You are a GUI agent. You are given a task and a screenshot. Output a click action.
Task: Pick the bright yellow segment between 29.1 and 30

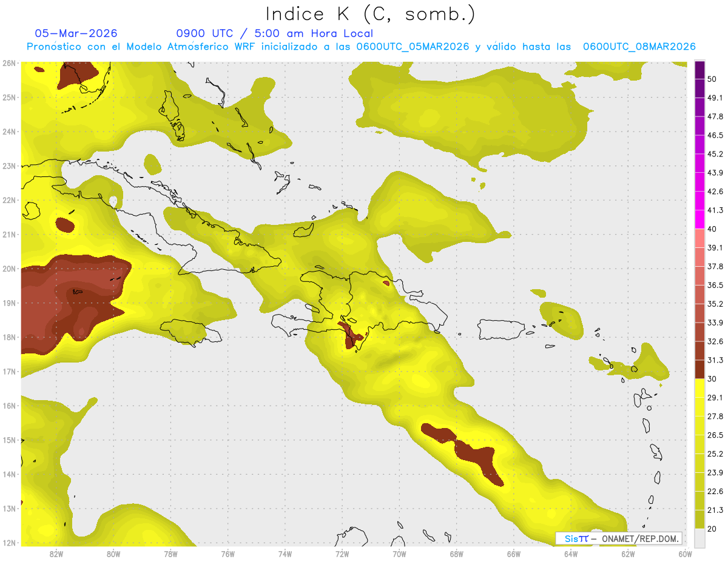[699, 388]
